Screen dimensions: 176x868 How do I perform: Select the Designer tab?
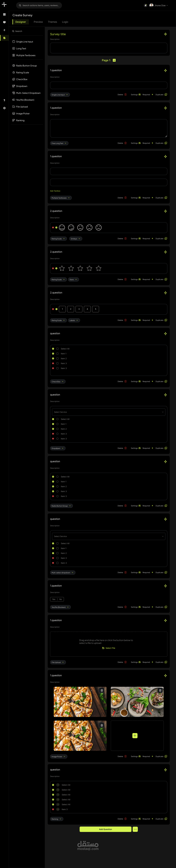(x=21, y=22)
